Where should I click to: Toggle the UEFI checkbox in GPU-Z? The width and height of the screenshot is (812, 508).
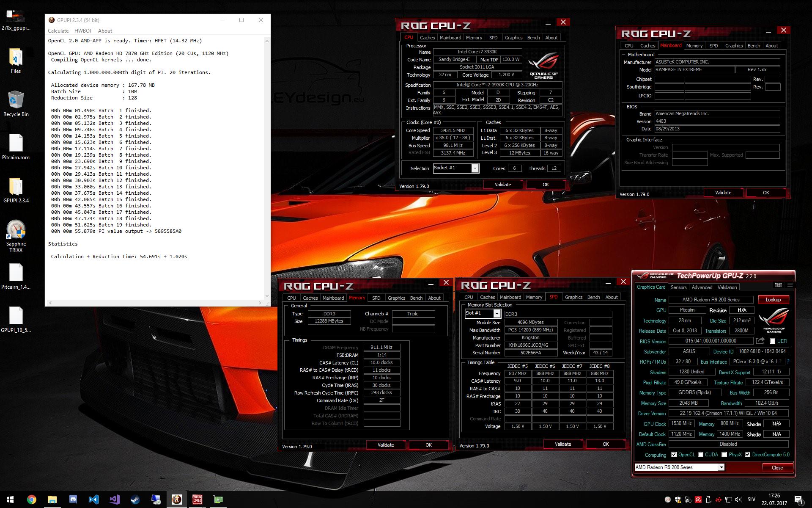tap(773, 341)
